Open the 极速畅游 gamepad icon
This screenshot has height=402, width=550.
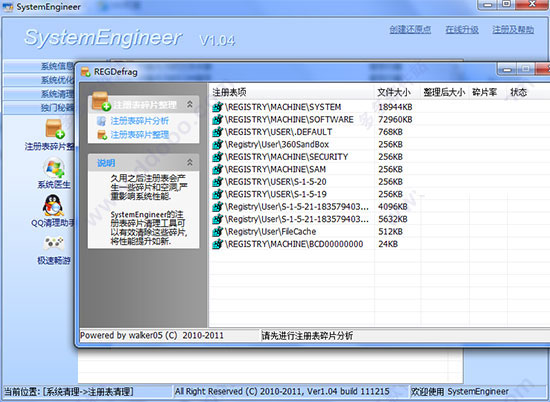[53, 243]
